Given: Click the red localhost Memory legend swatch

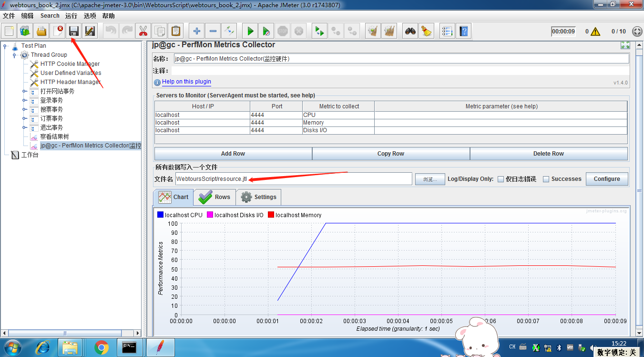Looking at the screenshot, I should pos(271,215).
